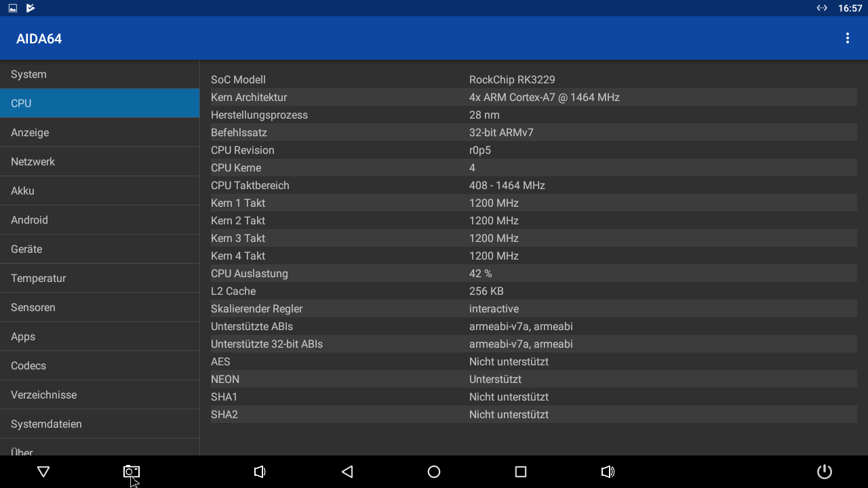Select the Befehlssatz row label

[239, 133]
